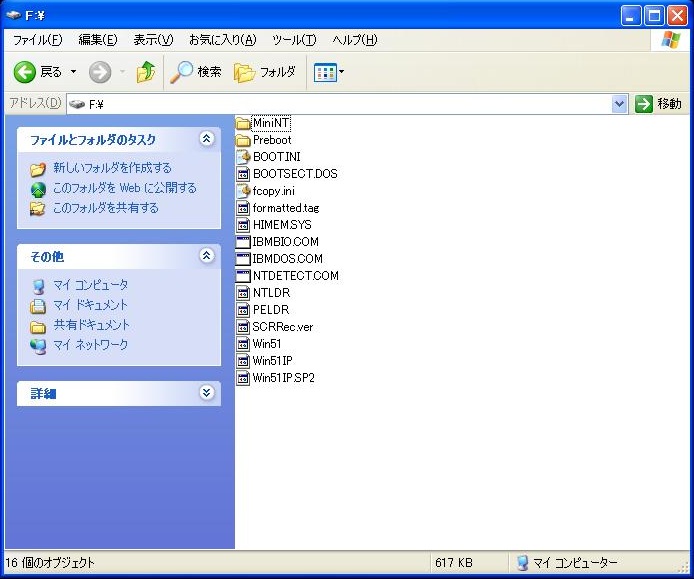Open the Back history dropdown arrow
The width and height of the screenshot is (694, 579).
point(73,72)
